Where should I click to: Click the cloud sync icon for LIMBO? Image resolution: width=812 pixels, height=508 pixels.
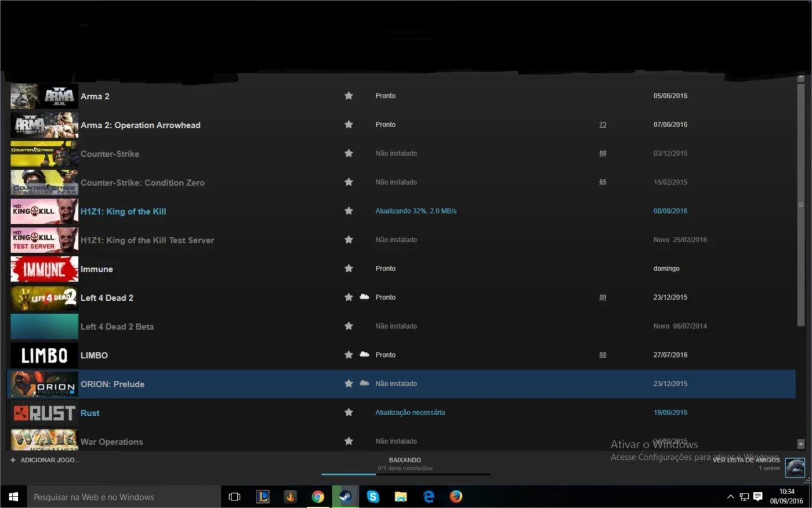tap(364, 354)
